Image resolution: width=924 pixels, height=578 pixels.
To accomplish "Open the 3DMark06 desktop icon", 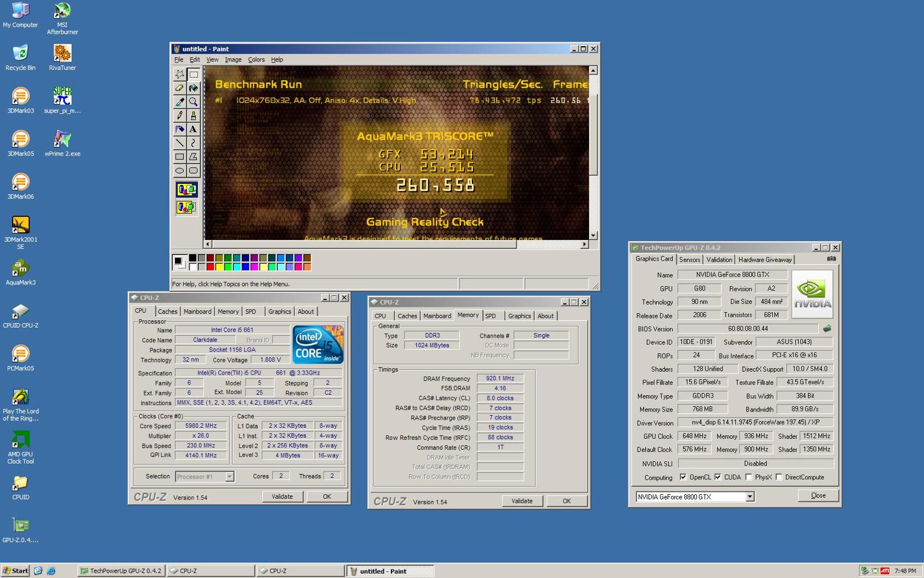I will (x=20, y=187).
